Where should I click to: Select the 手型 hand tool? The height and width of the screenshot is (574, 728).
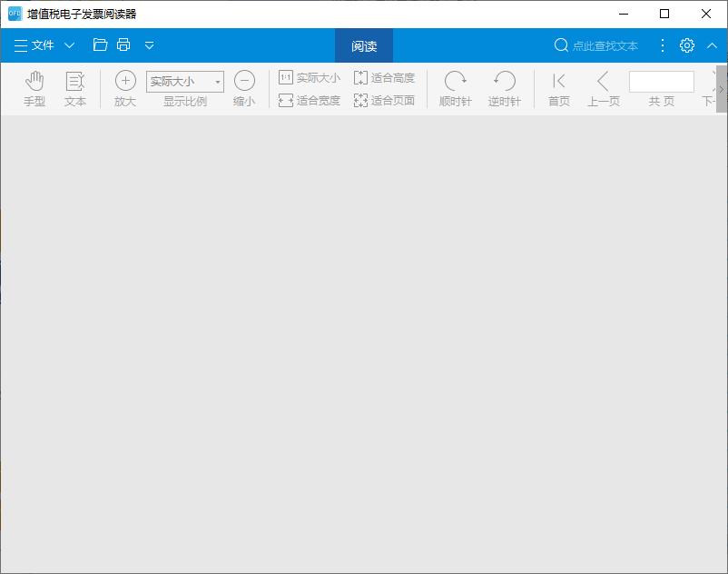34,89
